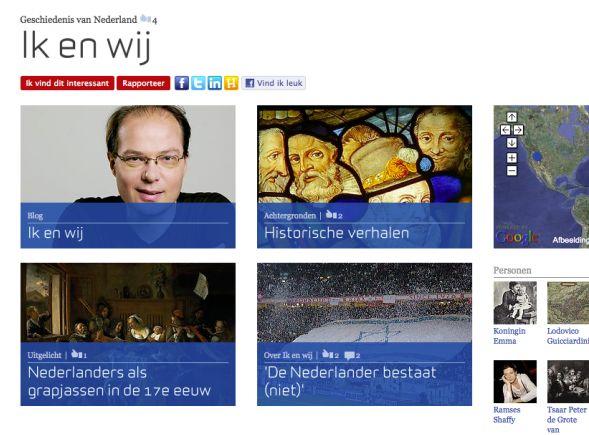Click the red Rapporteer button

click(x=143, y=83)
